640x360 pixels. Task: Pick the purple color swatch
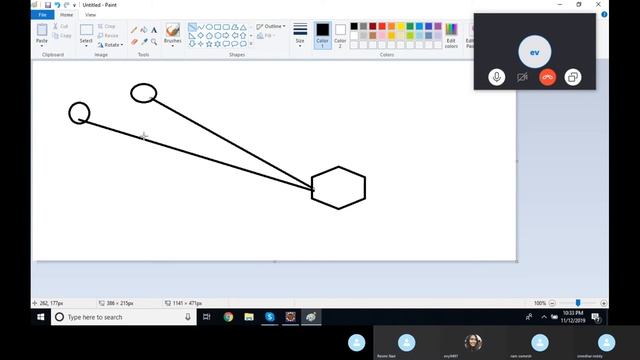(438, 27)
